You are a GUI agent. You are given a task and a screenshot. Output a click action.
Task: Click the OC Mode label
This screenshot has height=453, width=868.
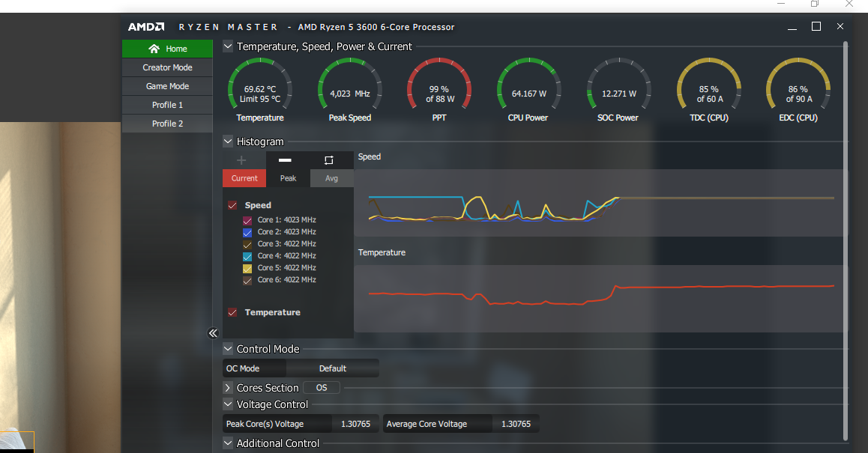click(242, 368)
